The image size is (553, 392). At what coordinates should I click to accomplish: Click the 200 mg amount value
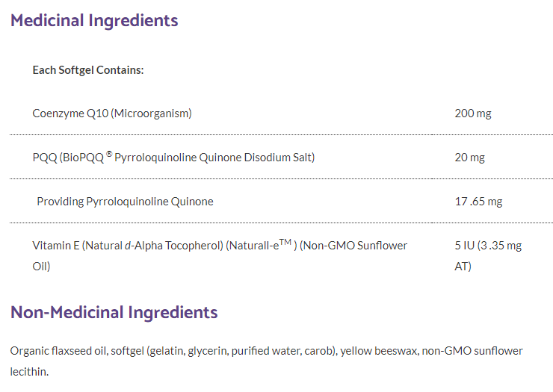click(472, 113)
